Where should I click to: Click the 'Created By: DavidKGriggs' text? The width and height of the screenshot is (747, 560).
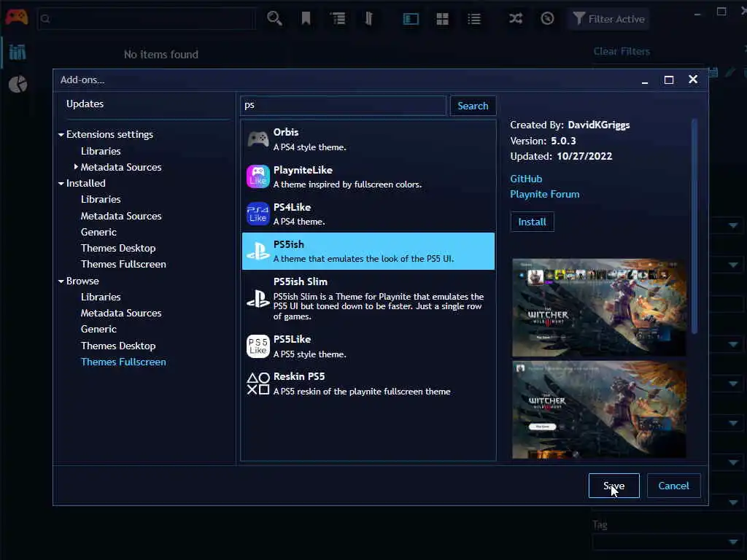pos(570,125)
